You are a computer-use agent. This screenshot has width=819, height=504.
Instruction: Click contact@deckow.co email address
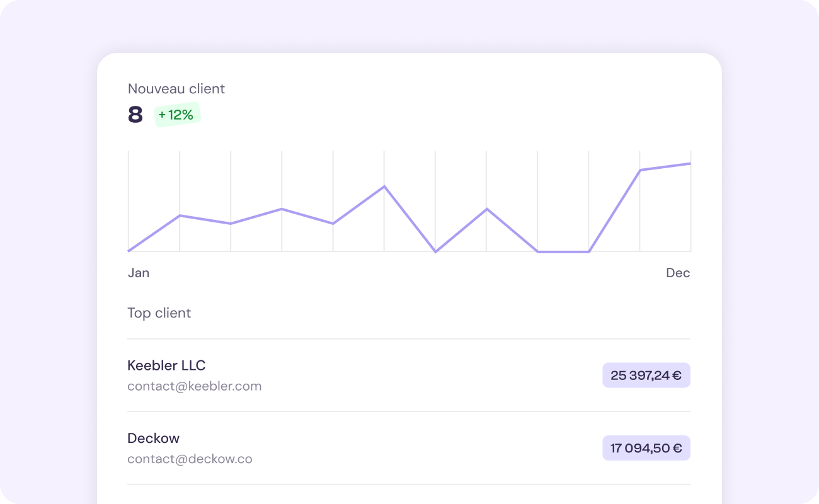[190, 459]
